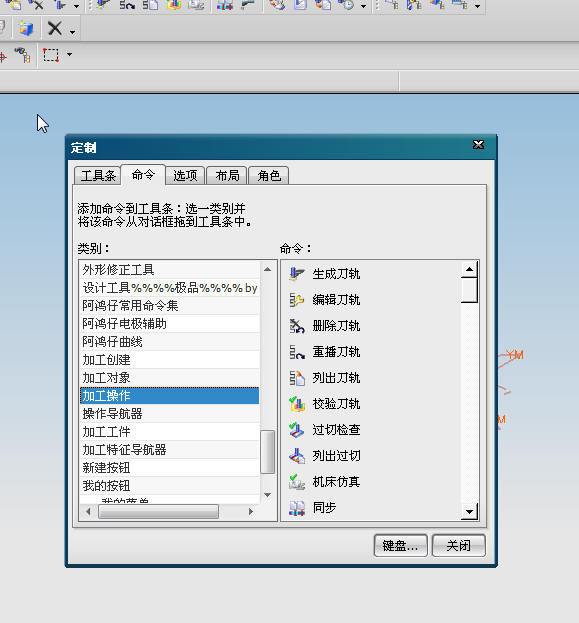Click the 列出刀轨 command icon
The height and width of the screenshot is (623, 579).
pos(297,378)
